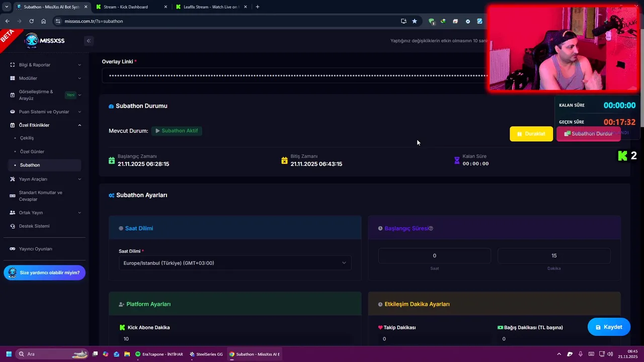Reload the page using browser refresh
The width and height of the screenshot is (644, 362).
31,21
